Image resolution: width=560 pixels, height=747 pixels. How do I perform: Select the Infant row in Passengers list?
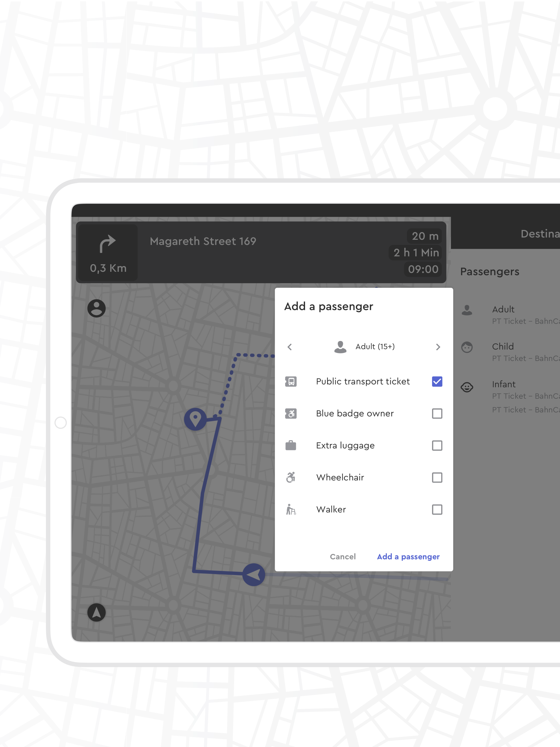[x=510, y=396]
